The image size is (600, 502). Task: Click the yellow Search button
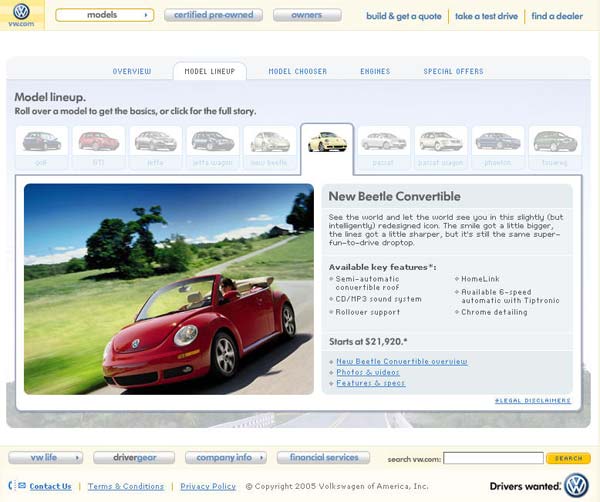(568, 458)
